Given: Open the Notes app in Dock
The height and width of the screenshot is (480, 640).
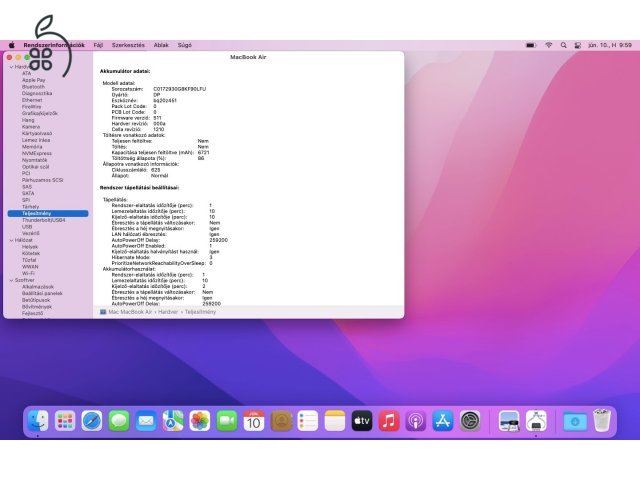Looking at the screenshot, I should 335,421.
